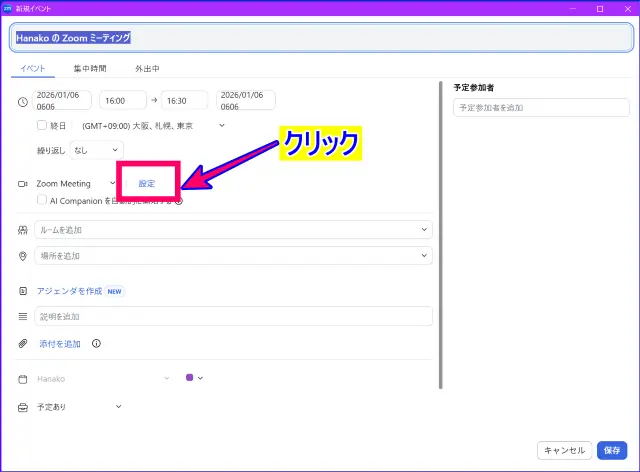640x472 pixels.
Task: Click the rooms icon next to ルームを追加
Action: pyautogui.click(x=23, y=230)
